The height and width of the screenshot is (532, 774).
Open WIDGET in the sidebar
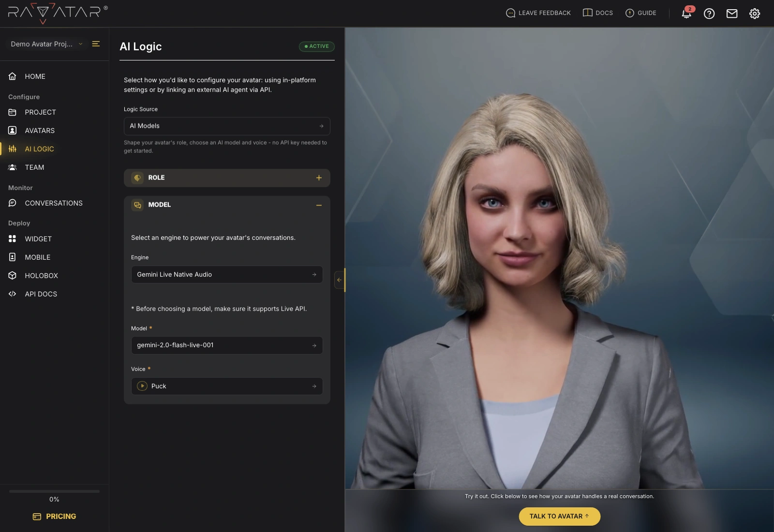(x=38, y=239)
